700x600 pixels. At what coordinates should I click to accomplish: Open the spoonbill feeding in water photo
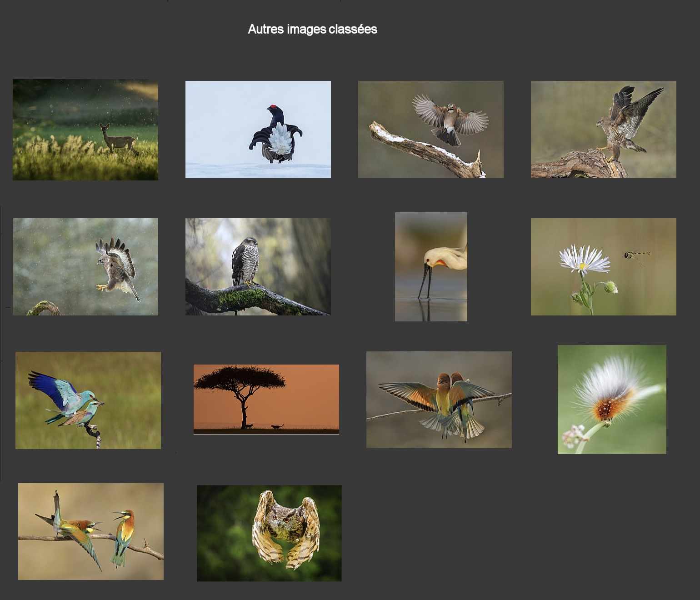tap(431, 267)
